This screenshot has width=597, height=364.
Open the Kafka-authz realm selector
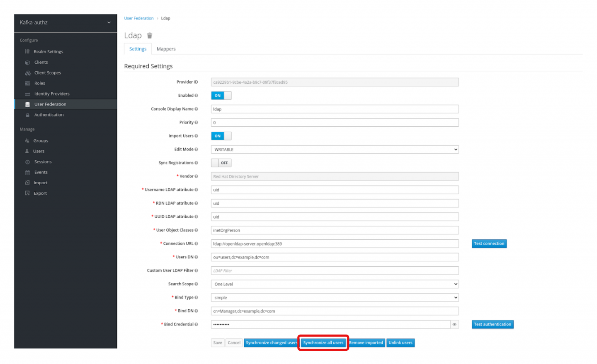click(x=66, y=23)
